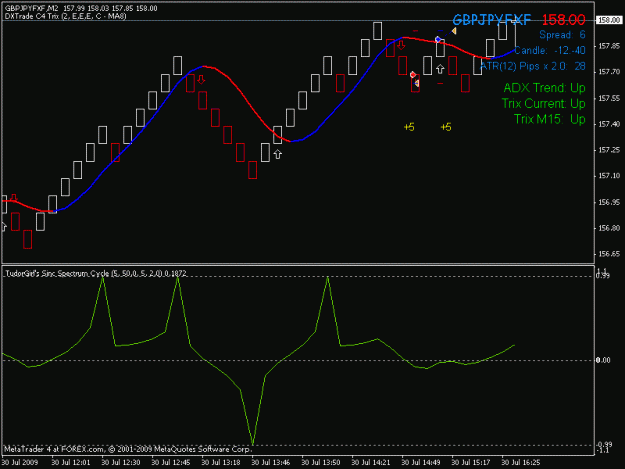Click the 157.85 price axis label

tap(609, 46)
